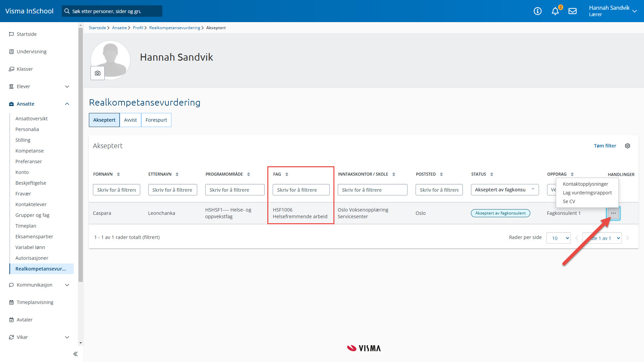Open Hannah Sandvik user menu

[612, 11]
